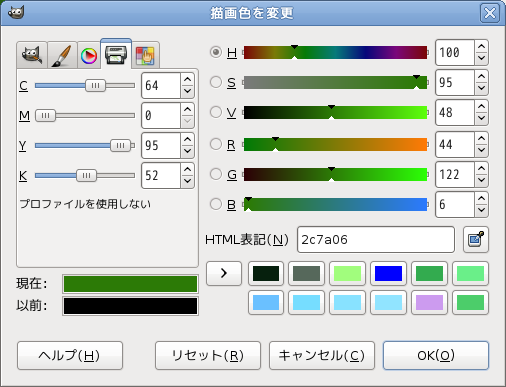Click the キャンセル(C) cancel button

point(322,355)
